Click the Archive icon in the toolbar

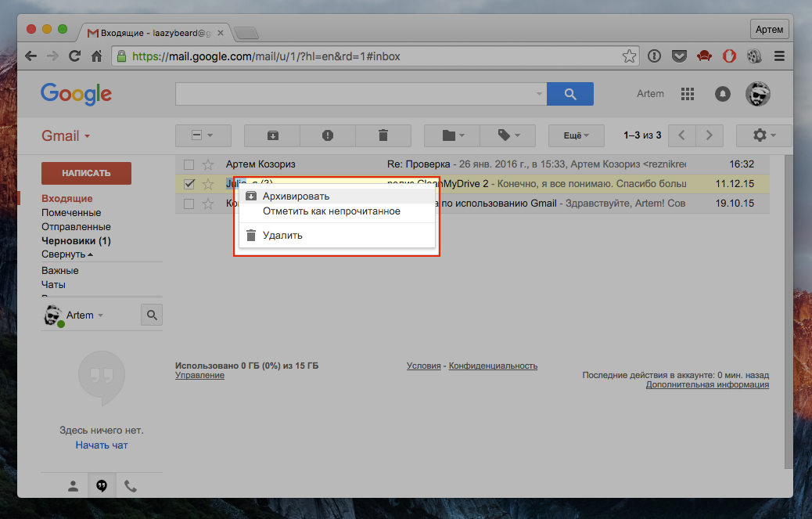click(272, 135)
